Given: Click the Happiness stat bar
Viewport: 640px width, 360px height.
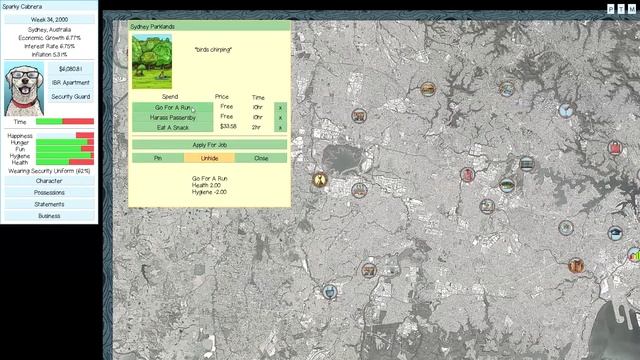Looking at the screenshot, I should tap(65, 136).
